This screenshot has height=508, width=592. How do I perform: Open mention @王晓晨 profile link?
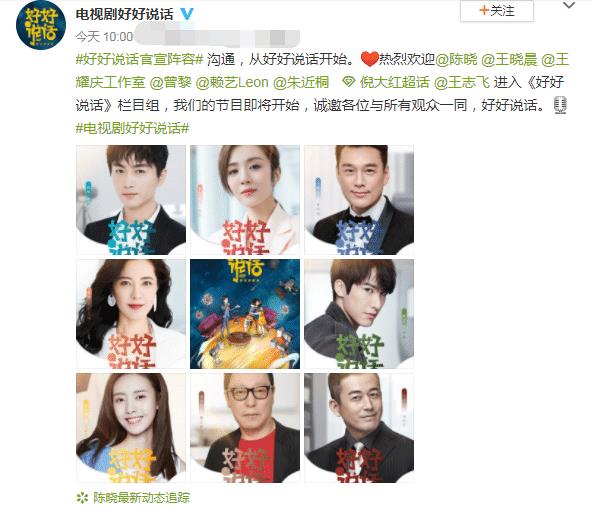pyautogui.click(x=509, y=60)
